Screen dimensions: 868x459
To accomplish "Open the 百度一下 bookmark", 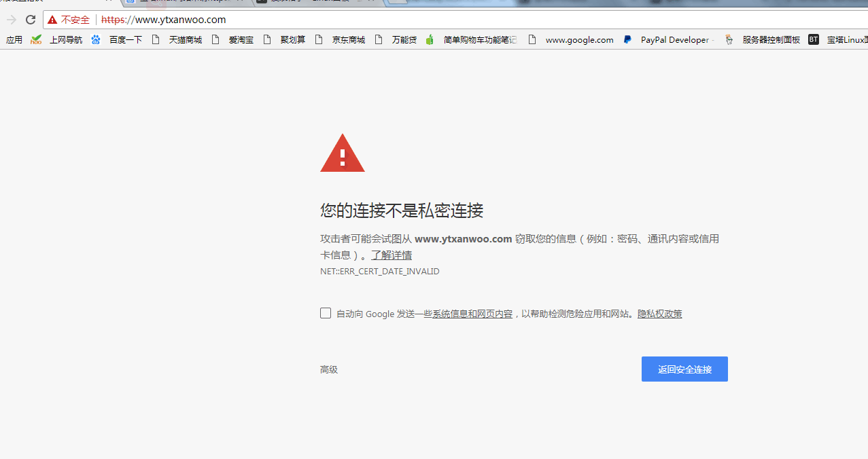I will click(125, 39).
